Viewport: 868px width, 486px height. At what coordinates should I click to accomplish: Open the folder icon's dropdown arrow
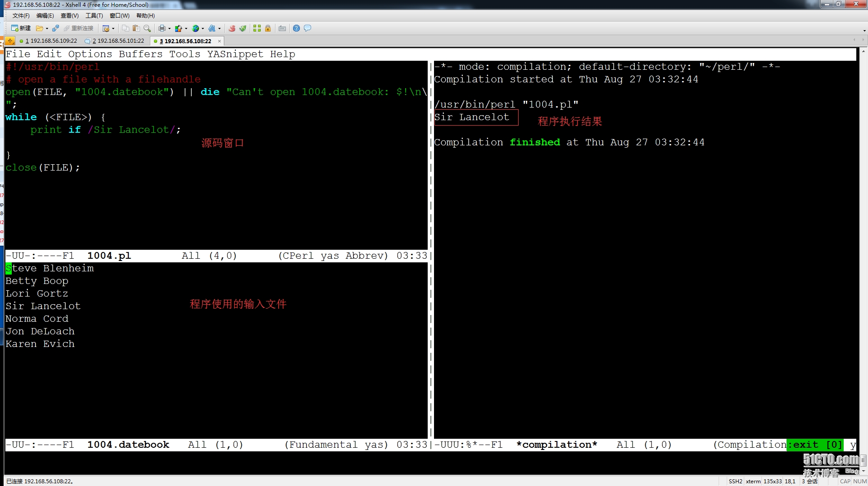(x=47, y=28)
